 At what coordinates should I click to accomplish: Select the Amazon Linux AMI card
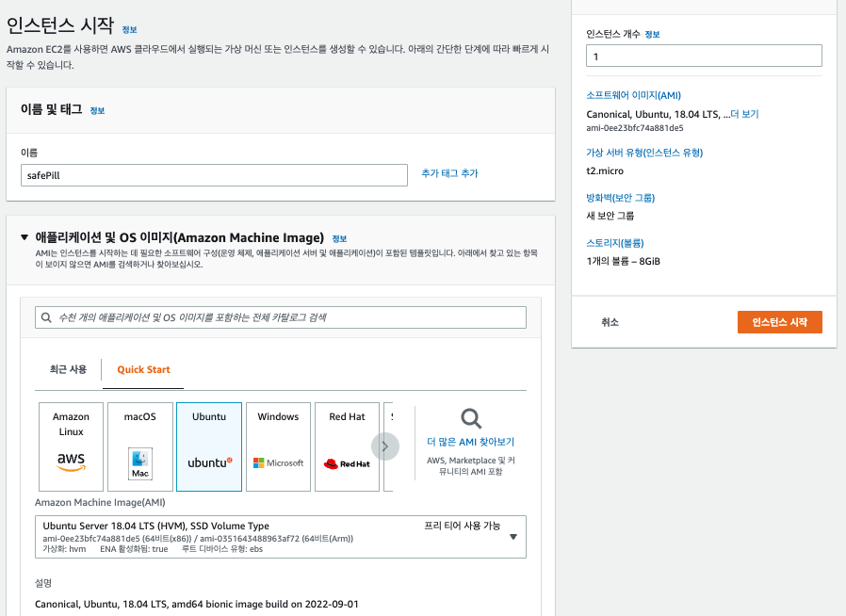[71, 446]
